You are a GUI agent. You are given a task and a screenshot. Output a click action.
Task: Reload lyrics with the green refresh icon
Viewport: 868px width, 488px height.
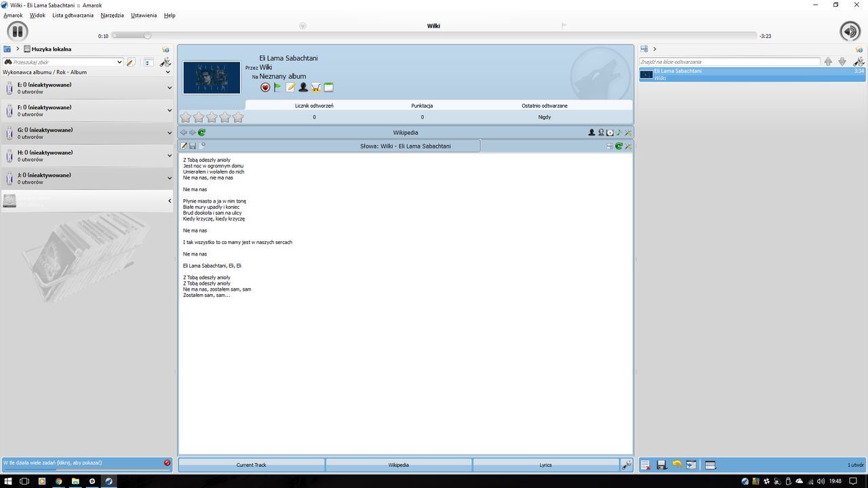pos(618,146)
